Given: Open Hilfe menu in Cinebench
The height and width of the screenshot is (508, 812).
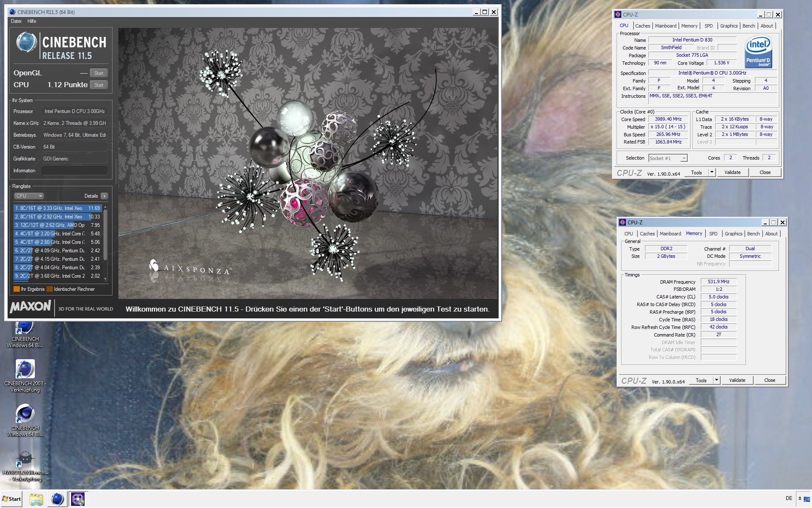Looking at the screenshot, I should [x=32, y=21].
